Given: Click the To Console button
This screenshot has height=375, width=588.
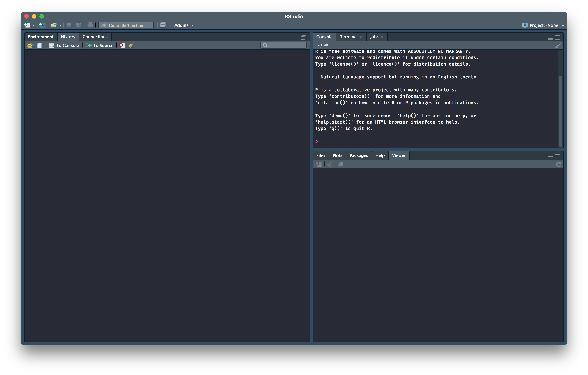Looking at the screenshot, I should coord(64,46).
